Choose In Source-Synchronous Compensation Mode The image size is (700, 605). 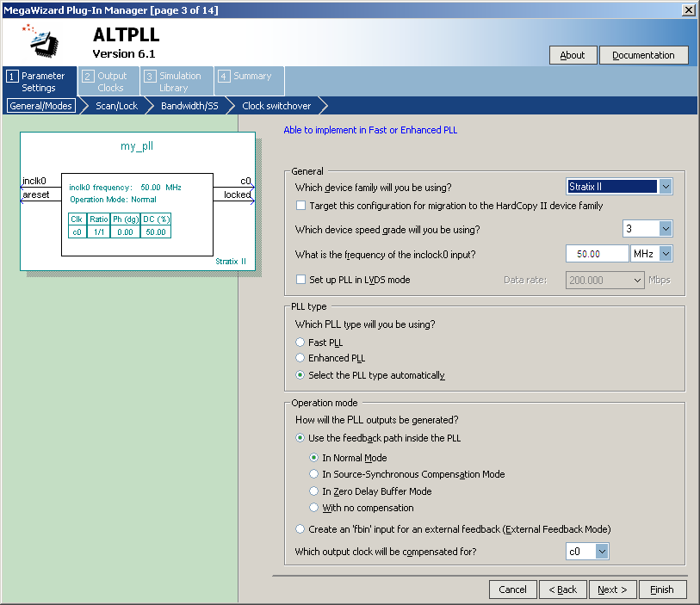[314, 474]
